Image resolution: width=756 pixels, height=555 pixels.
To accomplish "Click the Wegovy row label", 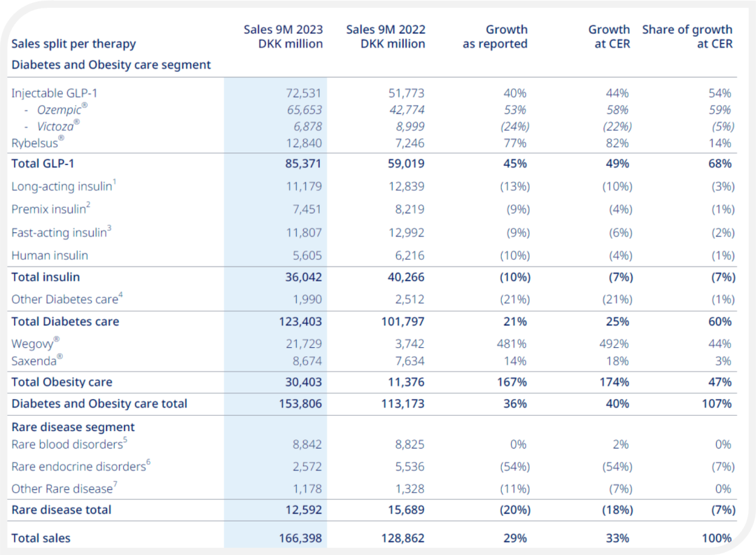I will (35, 344).
